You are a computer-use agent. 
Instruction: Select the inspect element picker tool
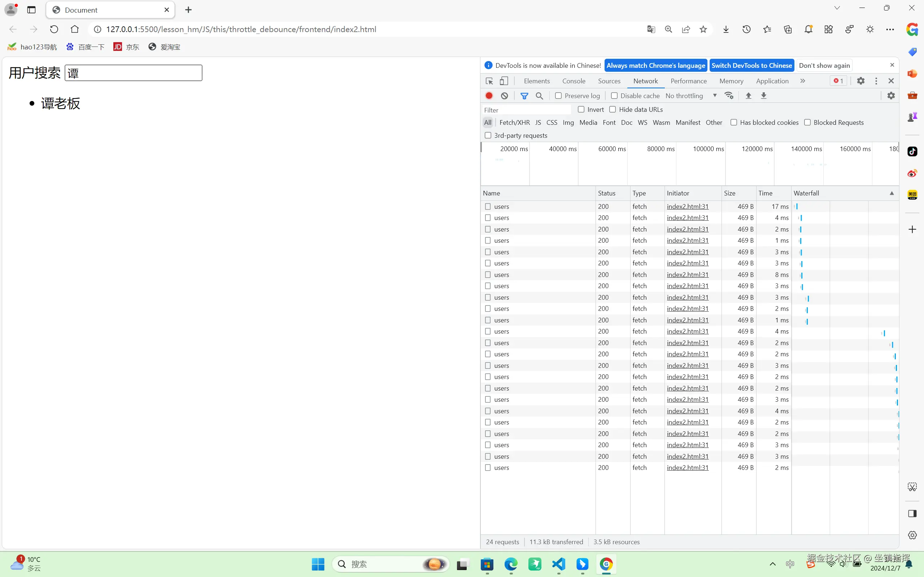[489, 81]
